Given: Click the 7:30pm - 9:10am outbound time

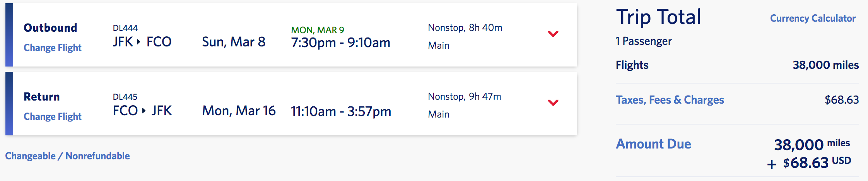Looking at the screenshot, I should (340, 43).
